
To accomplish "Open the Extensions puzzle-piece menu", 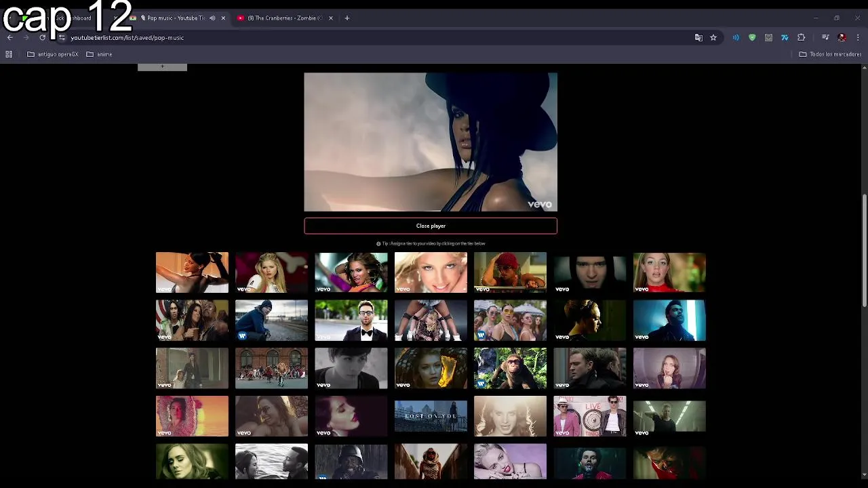I will click(x=801, y=38).
